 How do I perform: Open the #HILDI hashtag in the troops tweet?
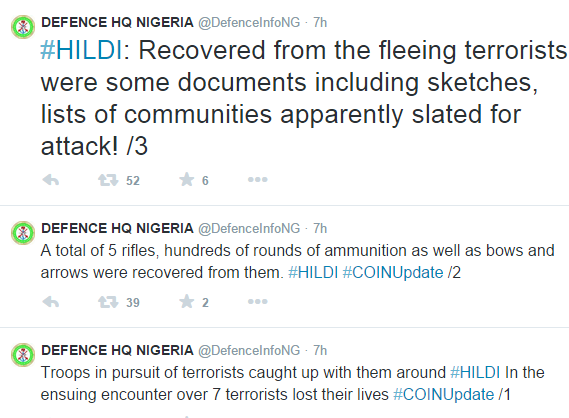pos(475,373)
